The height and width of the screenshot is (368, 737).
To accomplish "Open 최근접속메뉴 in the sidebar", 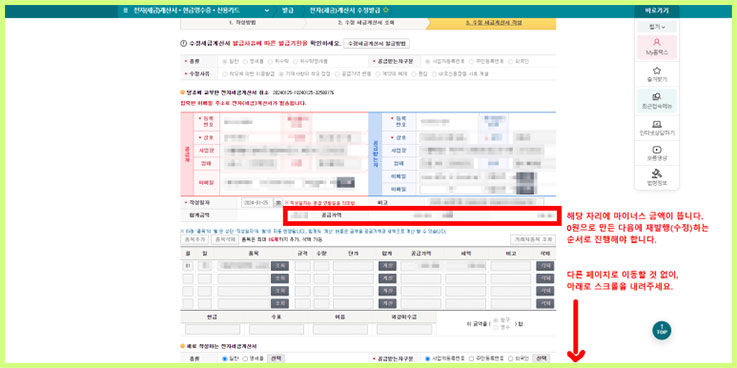I will click(657, 101).
